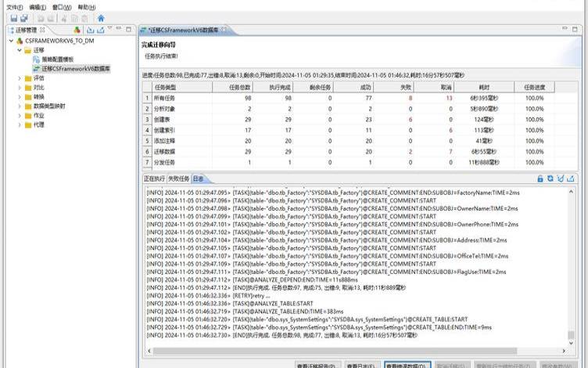Close the 迁移管理 view tab

tap(42, 29)
